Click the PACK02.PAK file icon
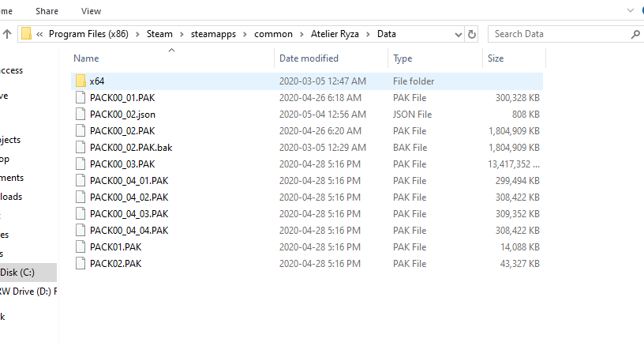The image size is (644, 346). pos(80,263)
